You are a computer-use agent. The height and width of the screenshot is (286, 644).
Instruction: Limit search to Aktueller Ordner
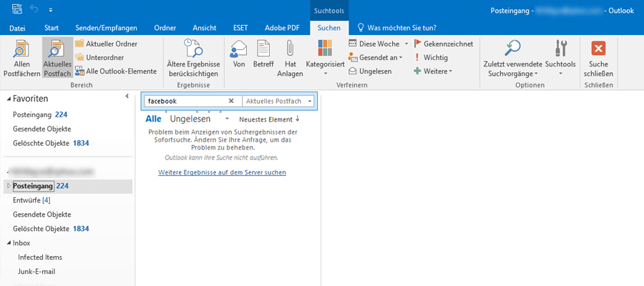coord(106,44)
